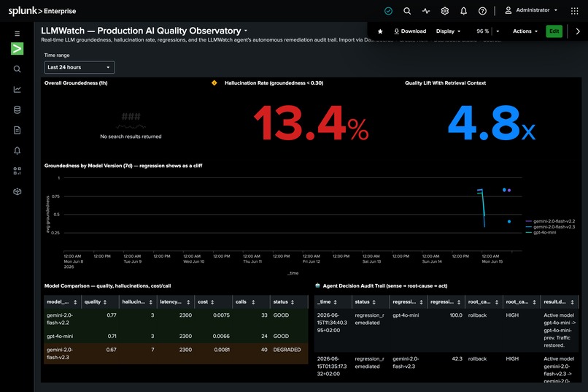Open the sidebar datasets database icon
The height and width of the screenshot is (392, 588).
(x=18, y=110)
